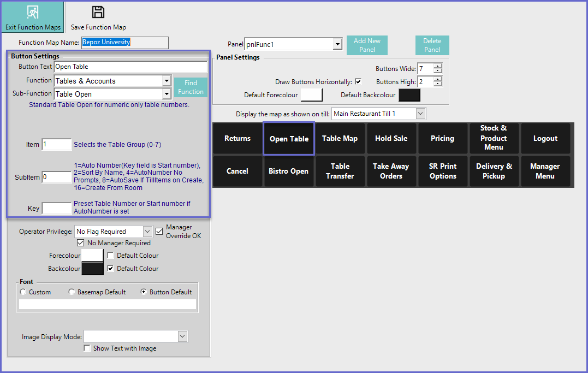The height and width of the screenshot is (373, 588).
Task: Select Delivery & Pickup map button
Action: [x=494, y=171]
